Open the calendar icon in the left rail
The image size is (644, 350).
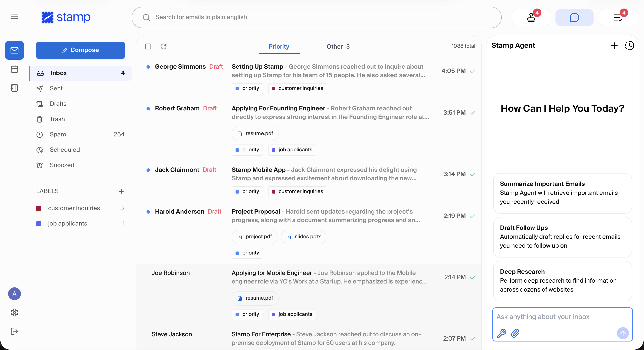click(14, 69)
